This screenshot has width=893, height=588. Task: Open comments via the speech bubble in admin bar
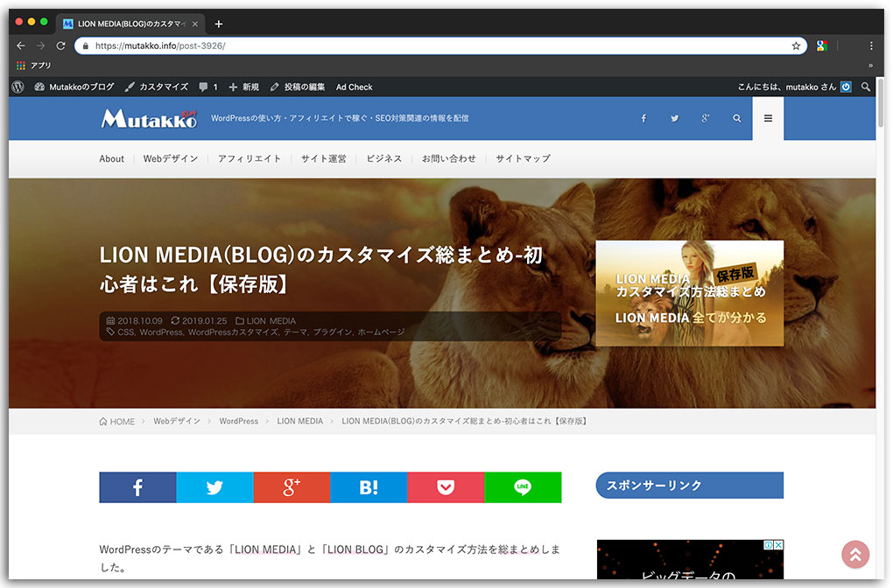pyautogui.click(x=203, y=87)
